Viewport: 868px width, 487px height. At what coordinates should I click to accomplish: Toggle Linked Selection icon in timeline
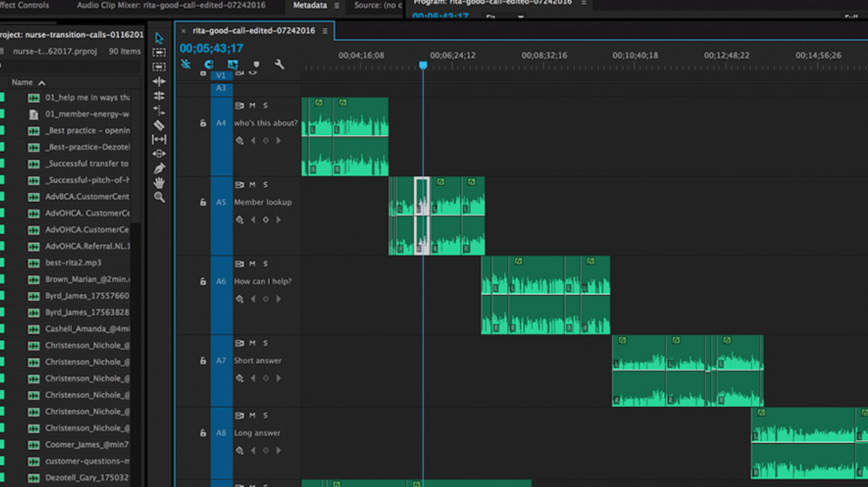tap(233, 65)
